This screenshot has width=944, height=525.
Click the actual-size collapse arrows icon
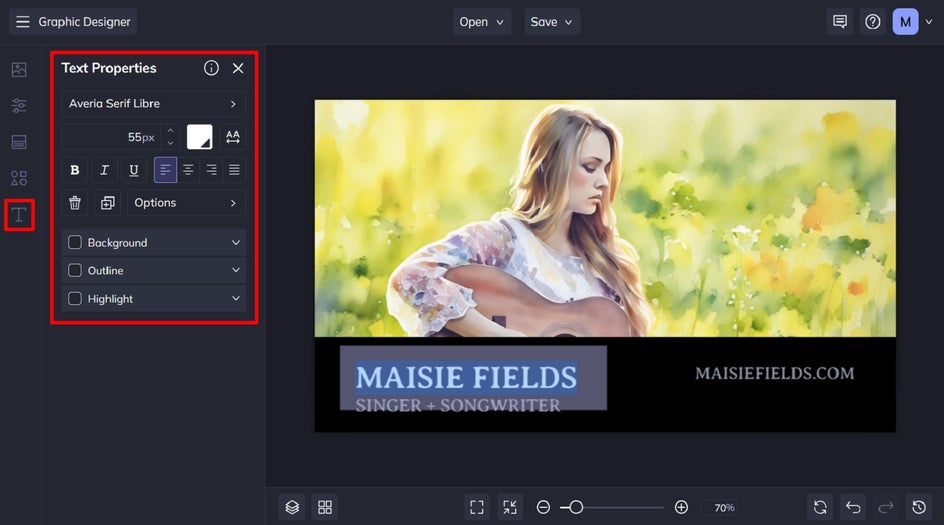(510, 508)
